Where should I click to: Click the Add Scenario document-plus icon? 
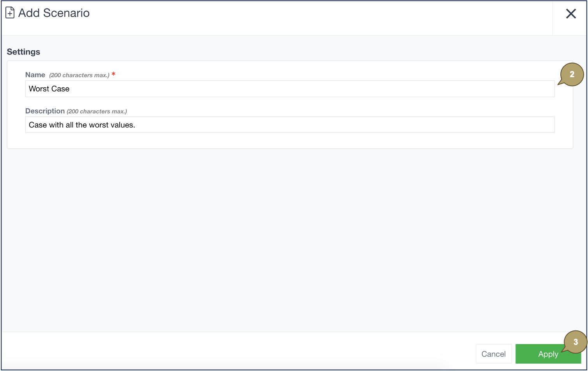tap(10, 13)
